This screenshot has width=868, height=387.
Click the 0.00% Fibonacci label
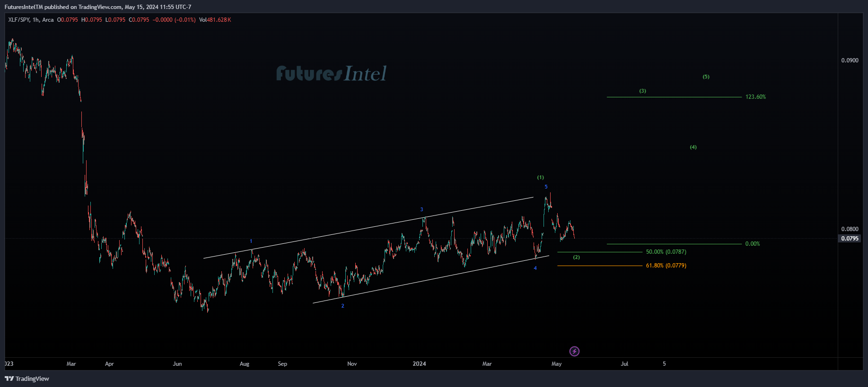(x=753, y=244)
